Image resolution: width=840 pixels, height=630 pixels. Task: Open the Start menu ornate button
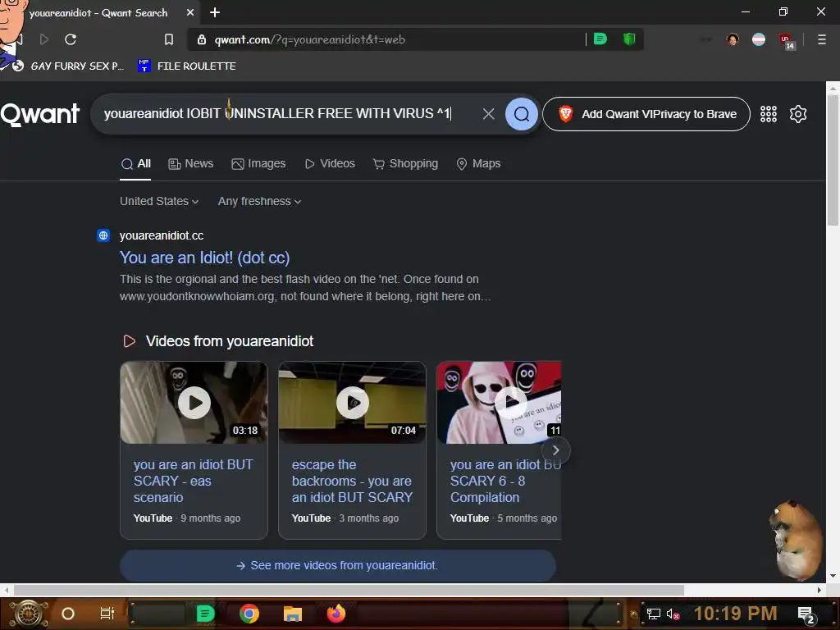coord(29,614)
